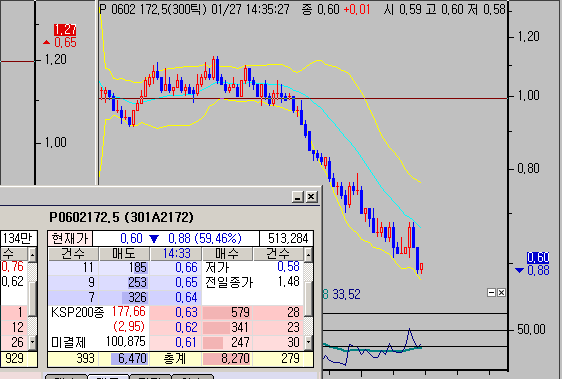Select the 매수 column header
The width and height of the screenshot is (562, 379).
pyautogui.click(x=227, y=254)
